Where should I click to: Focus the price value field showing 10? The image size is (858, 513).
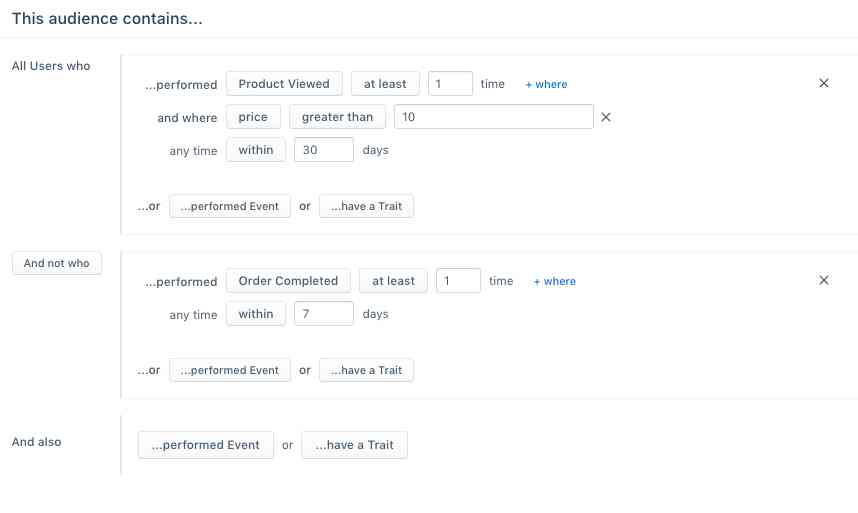(494, 117)
